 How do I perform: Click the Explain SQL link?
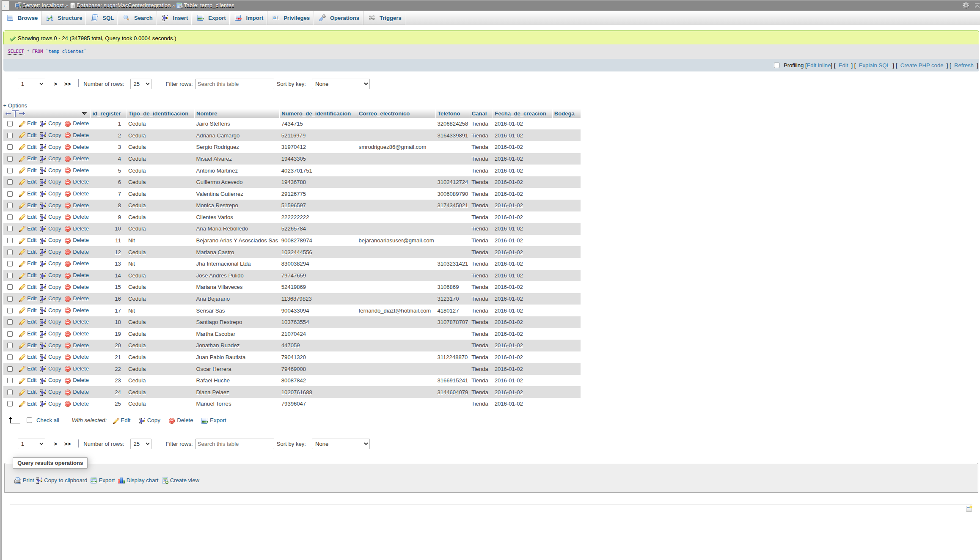[x=874, y=66]
